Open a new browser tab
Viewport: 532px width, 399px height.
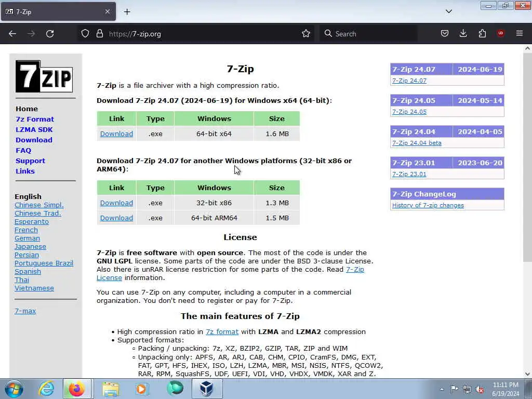point(127,12)
